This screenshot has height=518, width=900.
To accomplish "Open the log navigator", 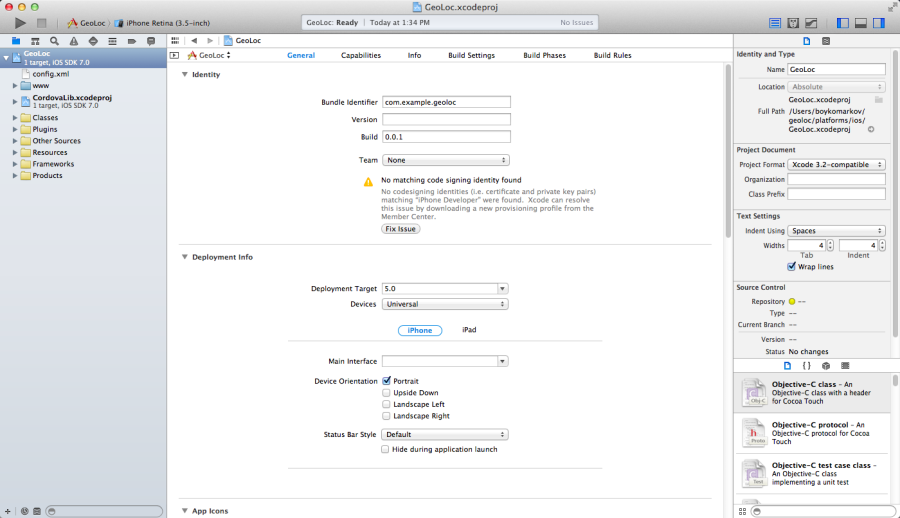I will (151, 41).
